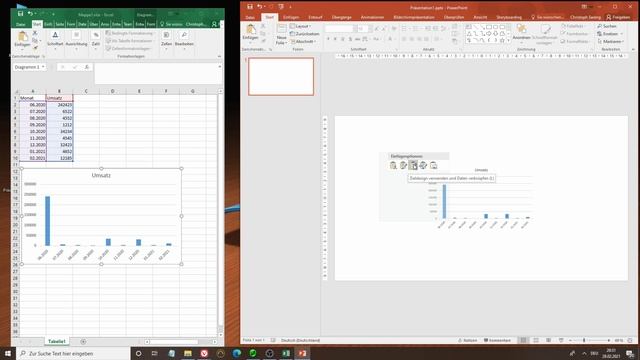Viewport: 640px width, 360px height.
Task: Switch to Normal view in PowerPoint status bar
Action: point(523,340)
